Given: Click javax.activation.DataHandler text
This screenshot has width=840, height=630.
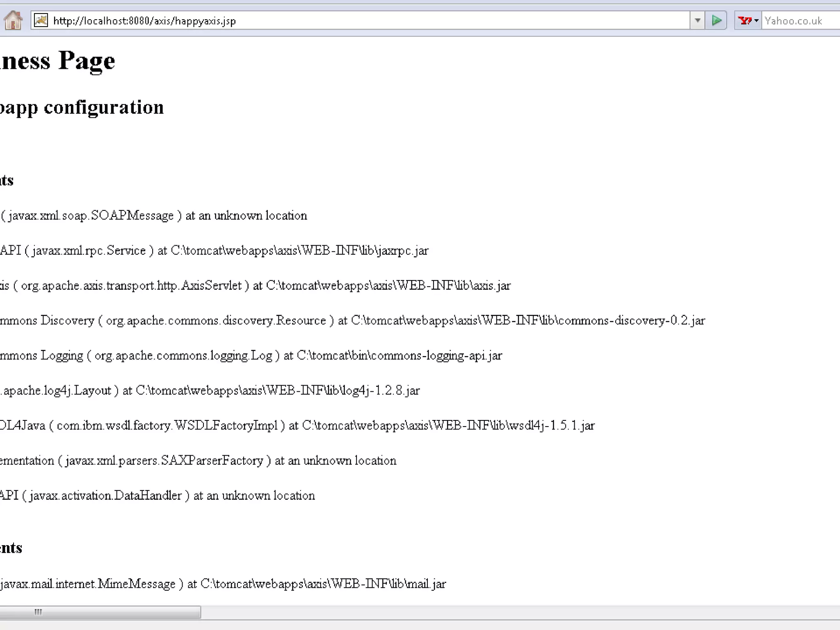Looking at the screenshot, I should 105,495.
